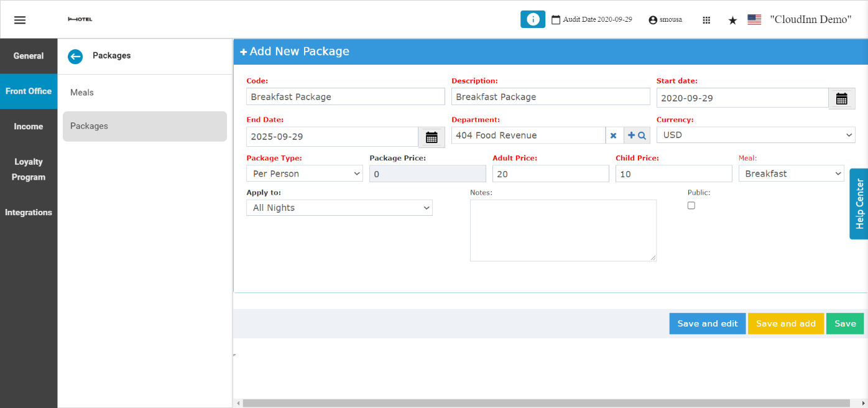Image resolution: width=868 pixels, height=408 pixels.
Task: Open the End Date calendar picker
Action: pos(432,137)
